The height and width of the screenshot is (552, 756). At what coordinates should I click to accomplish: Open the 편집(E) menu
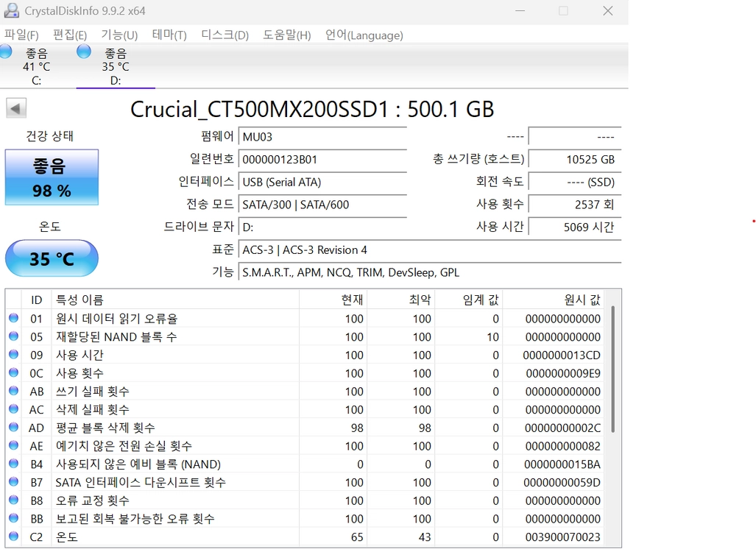tap(70, 35)
